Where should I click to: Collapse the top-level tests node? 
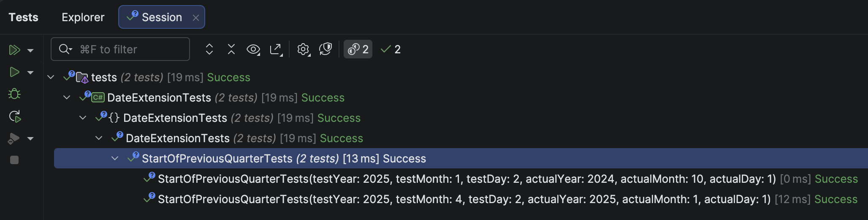(51, 77)
